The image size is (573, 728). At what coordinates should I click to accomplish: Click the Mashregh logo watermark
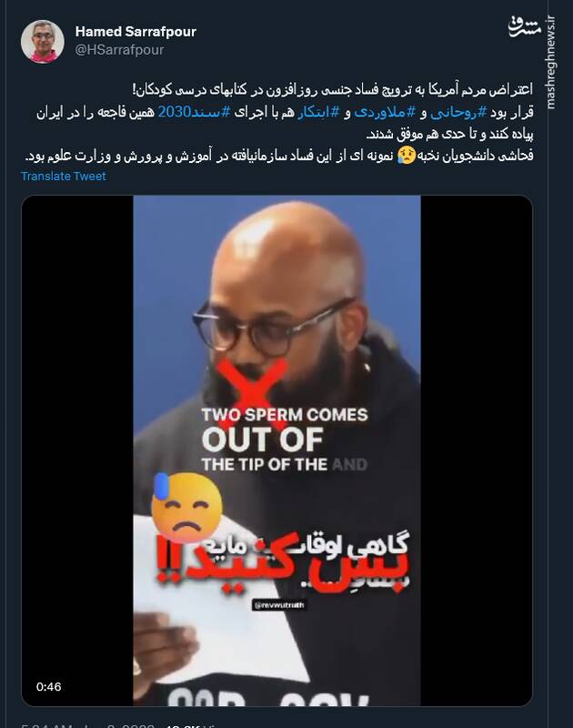pyautogui.click(x=524, y=27)
